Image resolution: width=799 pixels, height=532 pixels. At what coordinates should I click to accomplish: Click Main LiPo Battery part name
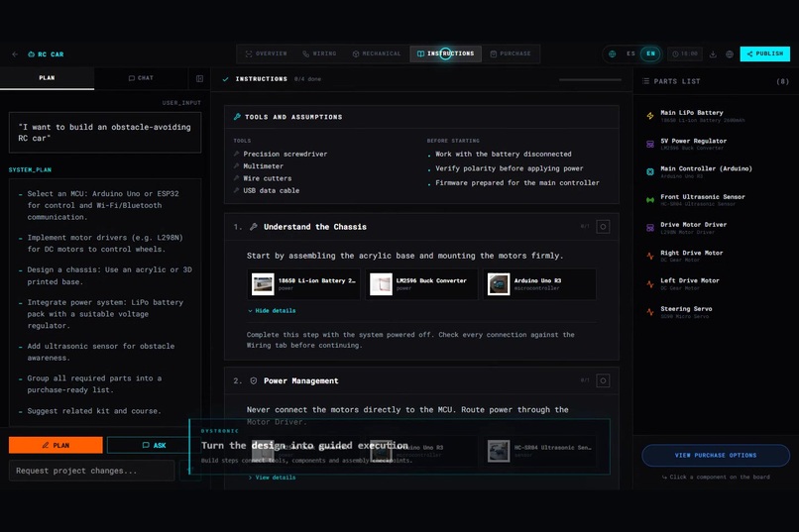(x=692, y=113)
